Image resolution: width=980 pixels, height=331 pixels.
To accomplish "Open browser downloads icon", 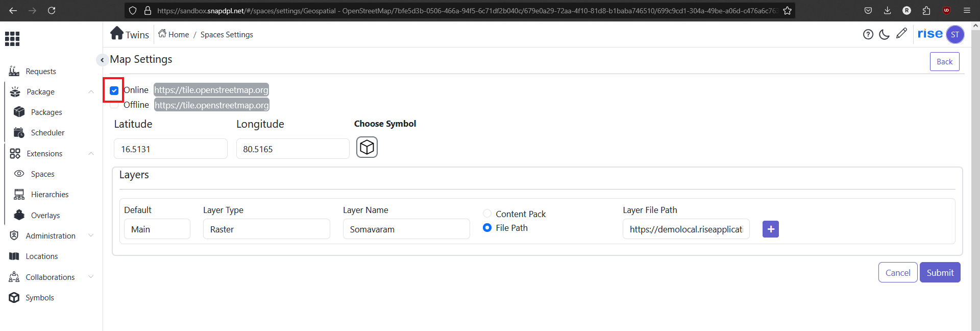I will pyautogui.click(x=887, y=10).
